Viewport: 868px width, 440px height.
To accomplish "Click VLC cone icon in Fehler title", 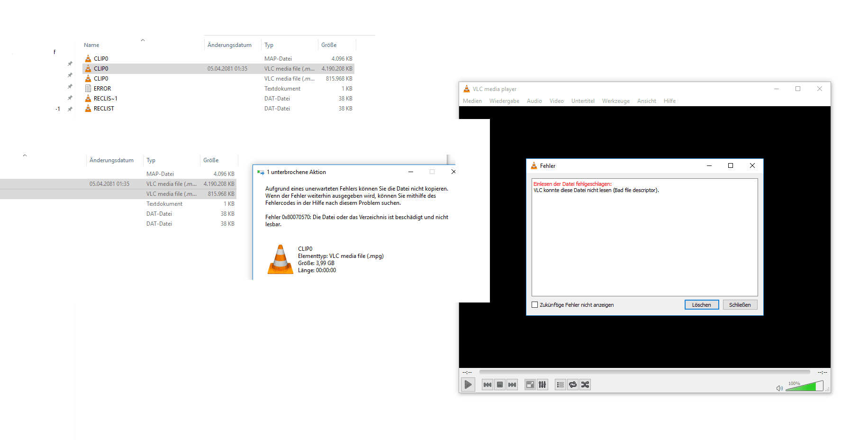I will click(x=534, y=165).
